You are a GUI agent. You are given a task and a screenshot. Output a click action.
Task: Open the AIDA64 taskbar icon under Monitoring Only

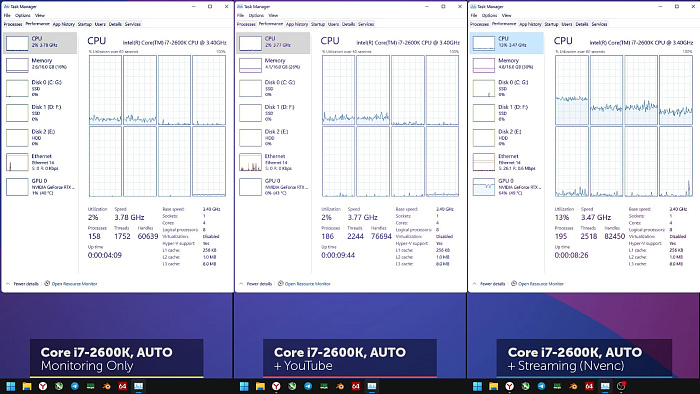(122, 386)
